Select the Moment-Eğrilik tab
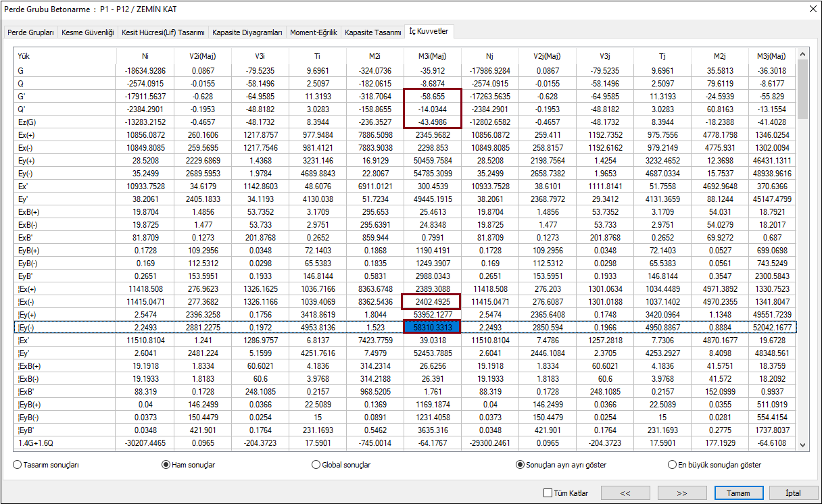The height and width of the screenshot is (504, 822). click(x=313, y=32)
